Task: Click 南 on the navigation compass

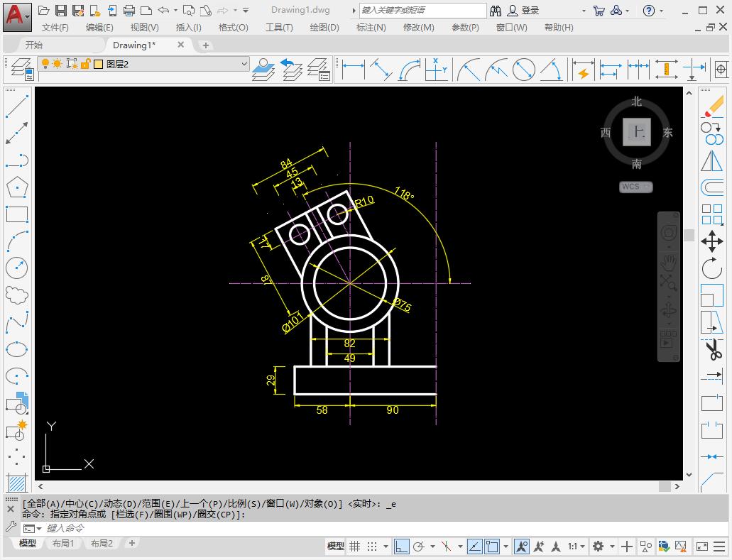Action: tap(636, 163)
